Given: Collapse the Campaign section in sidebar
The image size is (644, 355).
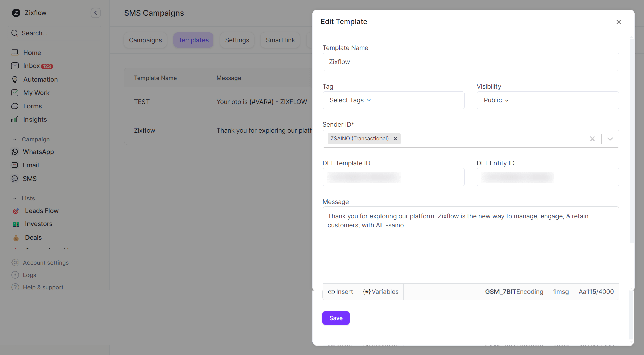Looking at the screenshot, I should tap(15, 139).
